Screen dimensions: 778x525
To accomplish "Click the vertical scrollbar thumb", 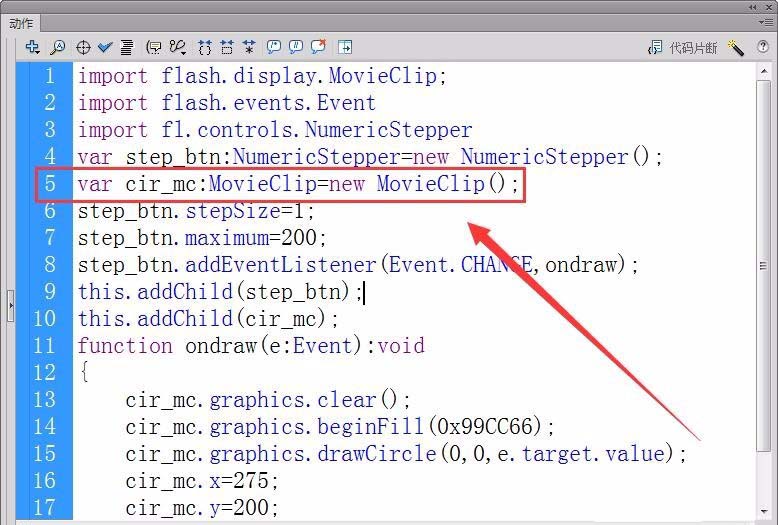I will [x=763, y=265].
